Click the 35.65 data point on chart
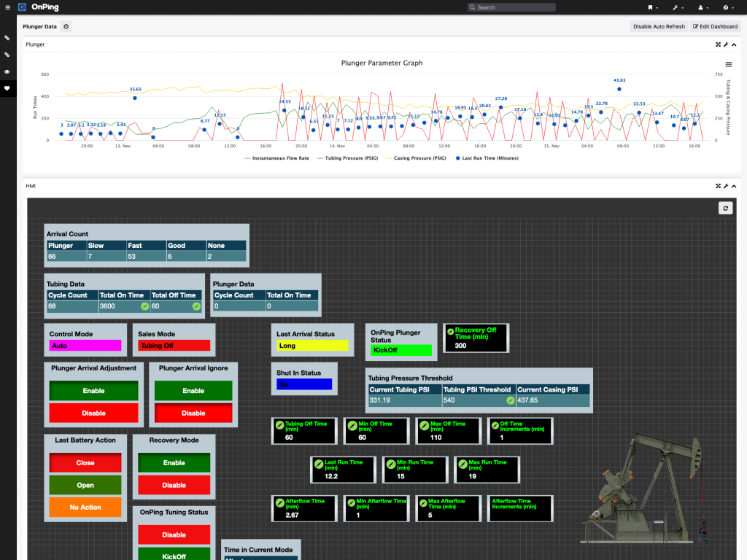The width and height of the screenshot is (747, 560). tap(135, 98)
